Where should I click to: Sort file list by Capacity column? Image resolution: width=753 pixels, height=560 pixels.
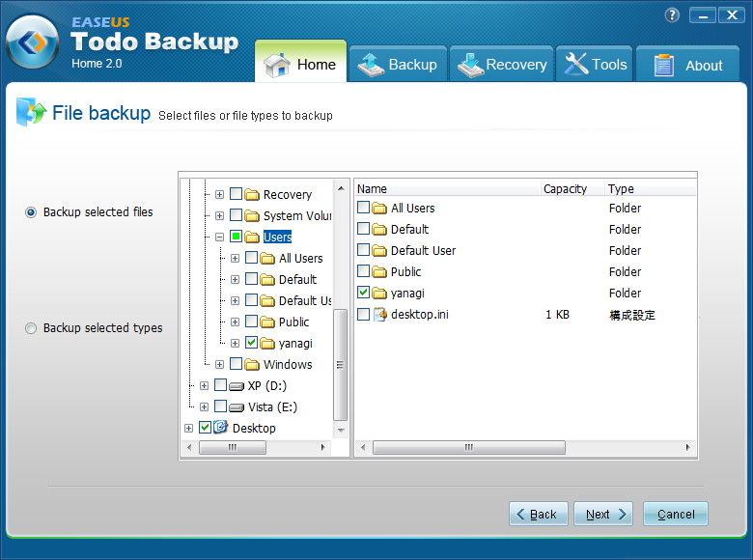point(572,188)
